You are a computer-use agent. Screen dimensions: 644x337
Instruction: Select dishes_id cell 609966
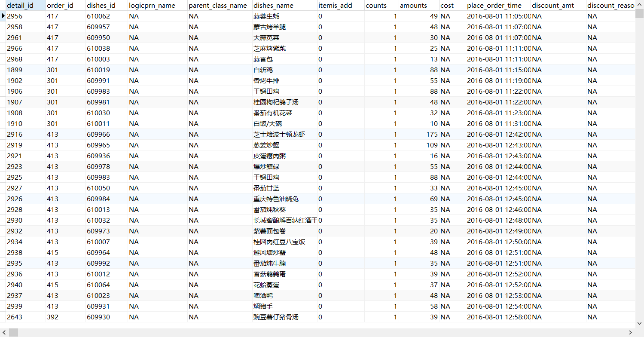(107, 134)
